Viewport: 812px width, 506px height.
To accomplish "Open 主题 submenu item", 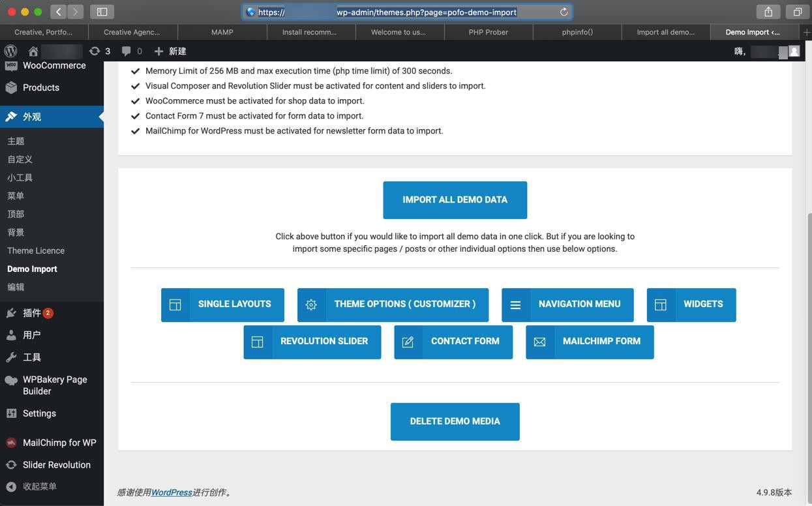I will (x=16, y=141).
